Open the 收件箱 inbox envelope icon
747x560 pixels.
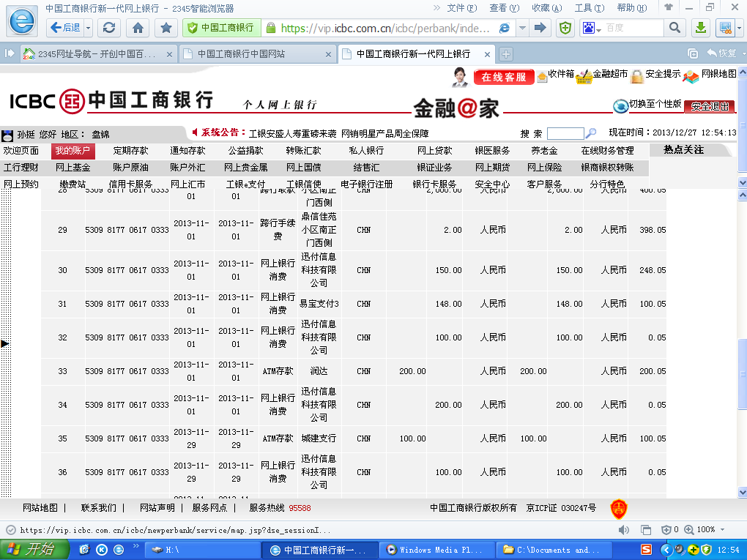tap(542, 76)
